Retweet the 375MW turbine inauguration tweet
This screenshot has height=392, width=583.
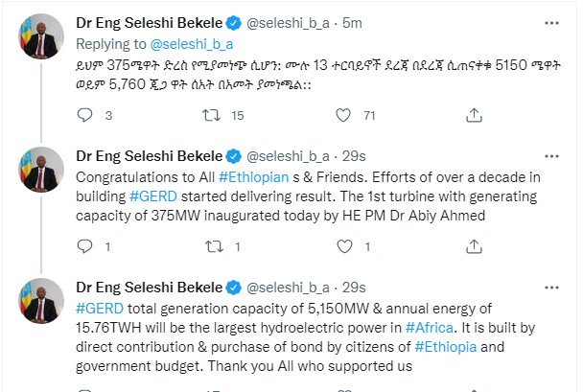tap(205, 246)
